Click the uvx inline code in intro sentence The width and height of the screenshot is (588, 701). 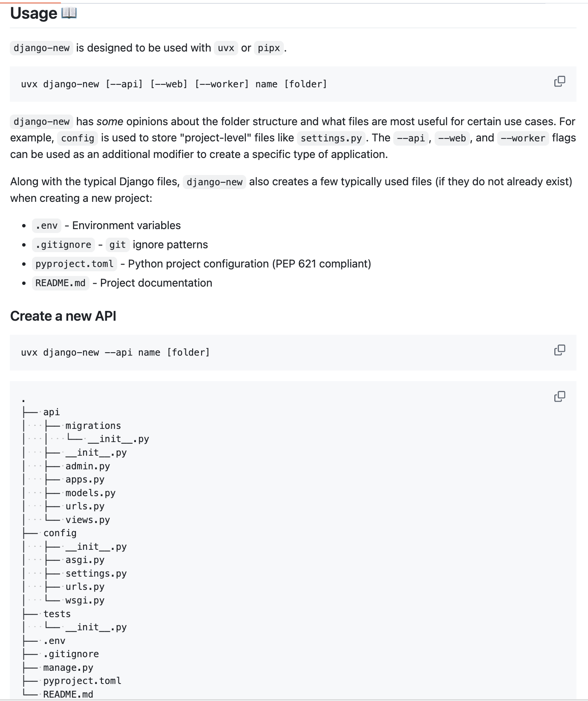pos(226,48)
